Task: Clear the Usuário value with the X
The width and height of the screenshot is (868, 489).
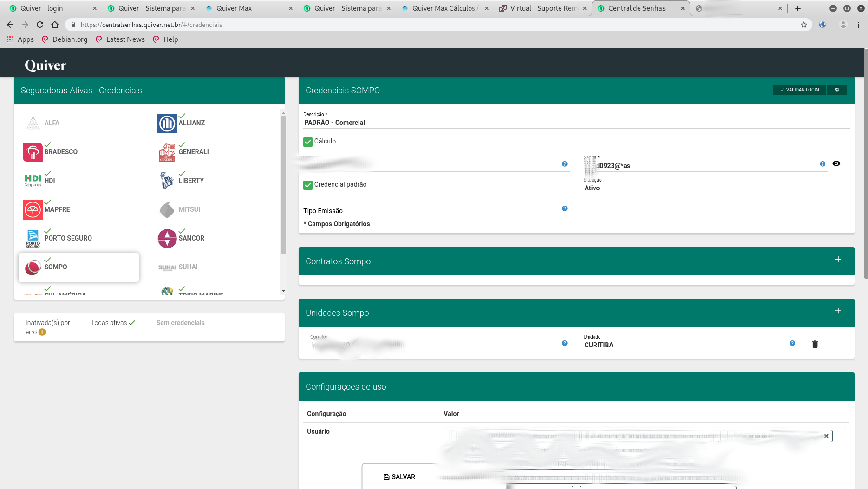Action: (826, 436)
